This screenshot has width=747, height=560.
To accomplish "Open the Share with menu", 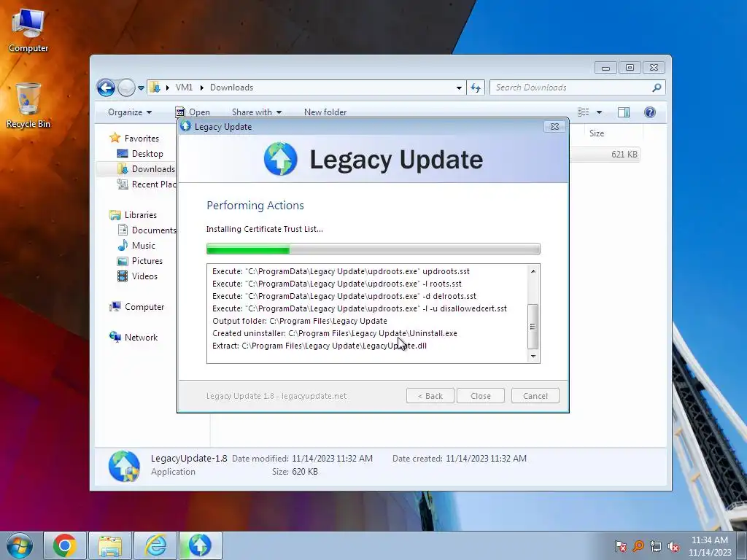I will 256,112.
